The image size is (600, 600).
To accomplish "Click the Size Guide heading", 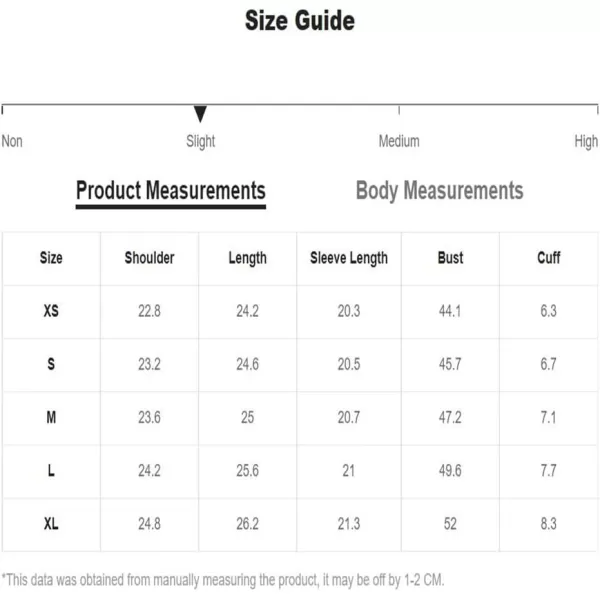I will click(300, 21).
